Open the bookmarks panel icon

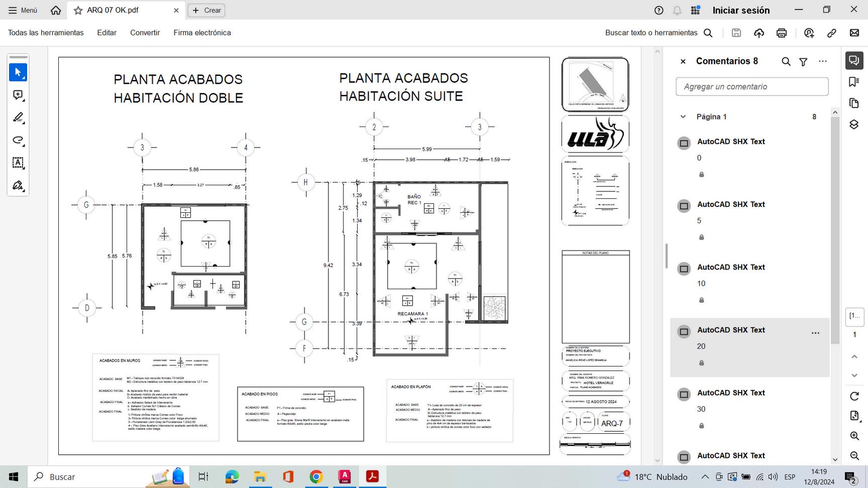(x=854, y=82)
